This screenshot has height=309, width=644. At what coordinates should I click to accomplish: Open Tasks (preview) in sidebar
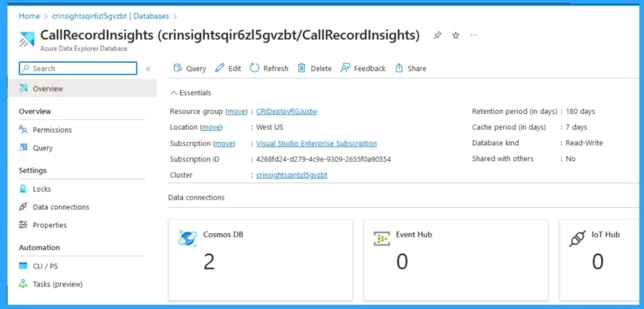coord(57,284)
